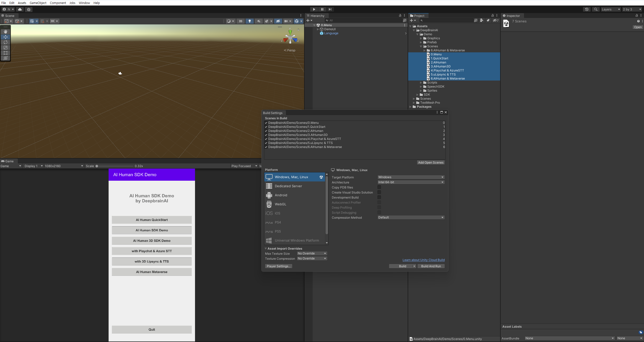
Task: Click the Play button
Action: click(x=314, y=9)
